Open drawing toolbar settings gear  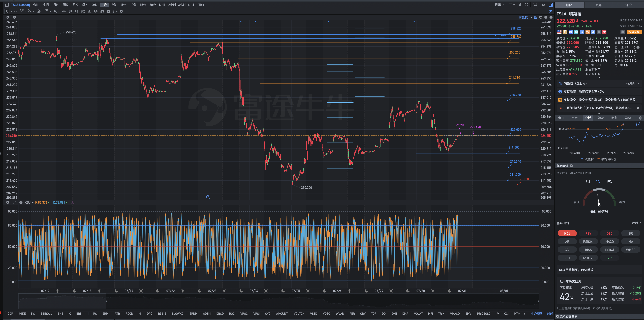coord(121,11)
